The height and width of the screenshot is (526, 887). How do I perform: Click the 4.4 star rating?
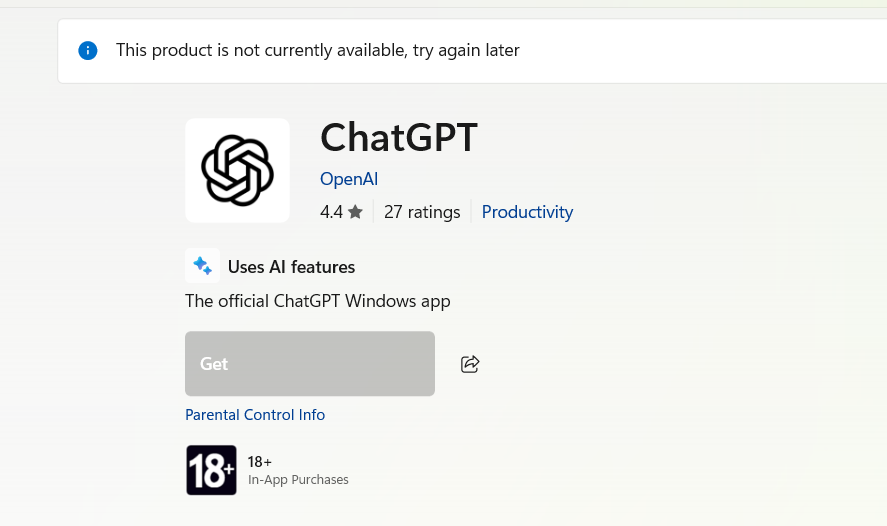pos(341,212)
